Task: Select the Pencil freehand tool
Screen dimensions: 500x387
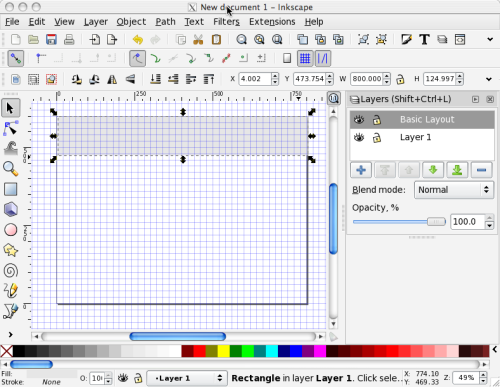Action: click(10, 291)
